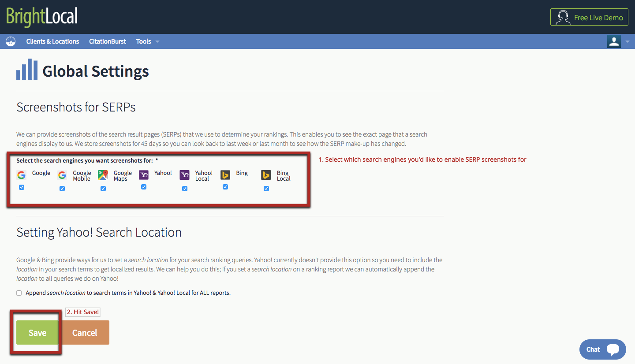Click the Bing Local icon

(x=266, y=175)
